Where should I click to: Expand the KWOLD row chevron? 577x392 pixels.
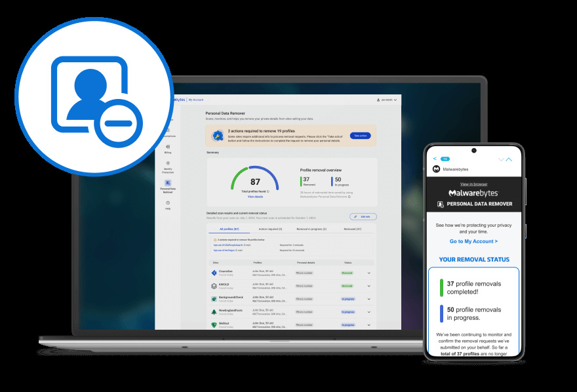click(368, 286)
